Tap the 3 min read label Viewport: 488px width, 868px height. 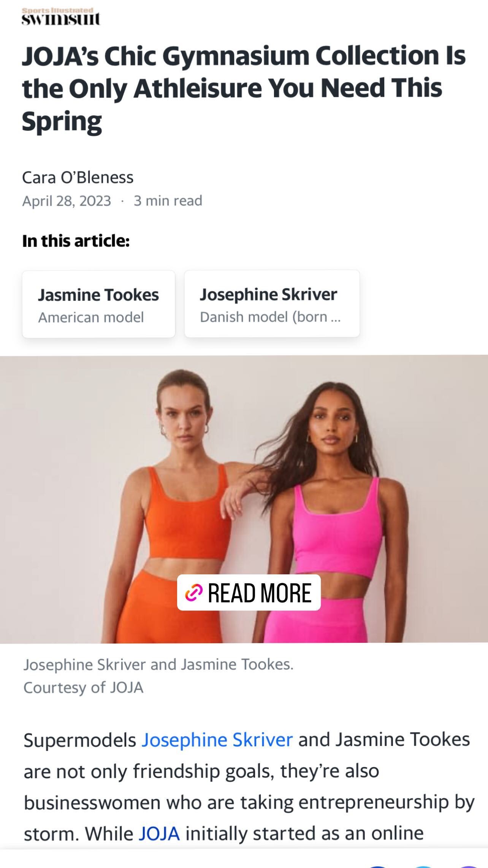(168, 201)
